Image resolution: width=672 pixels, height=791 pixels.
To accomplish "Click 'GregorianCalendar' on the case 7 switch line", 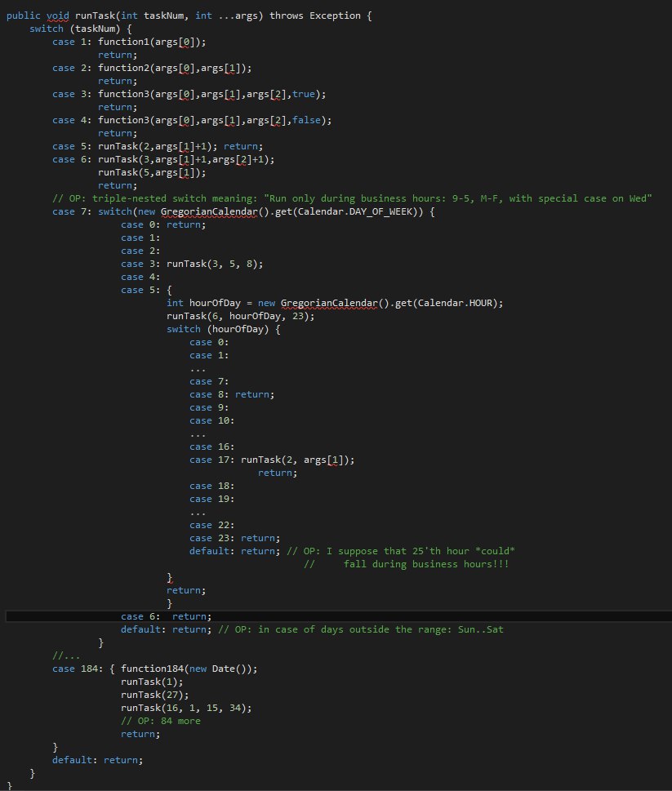I will point(209,212).
